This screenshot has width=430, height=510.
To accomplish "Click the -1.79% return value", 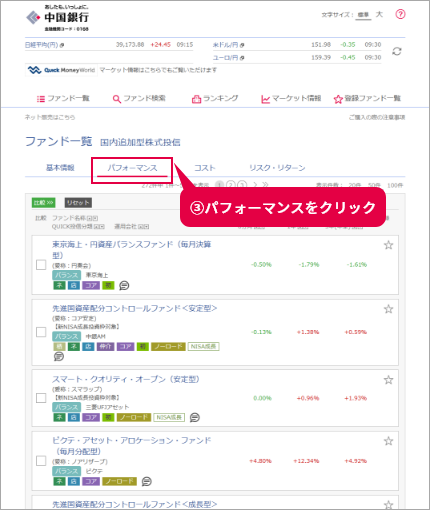I will pyautogui.click(x=309, y=265).
